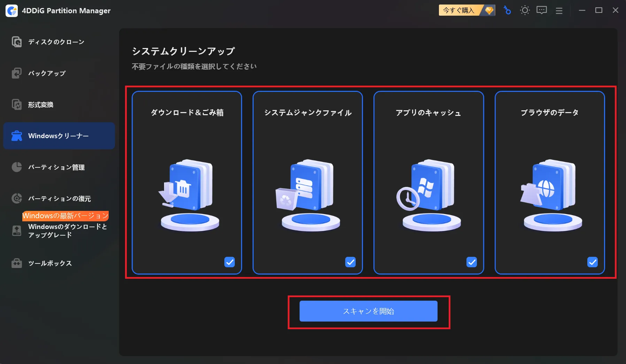Open パーティションの復元 section

point(59,198)
